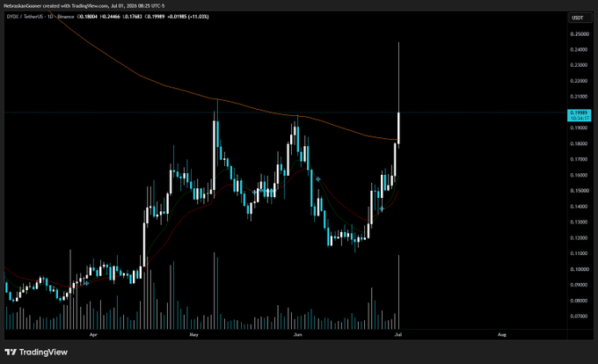Click the 0.11000 price axis label
Screen dimensions: 598x364
(579, 253)
